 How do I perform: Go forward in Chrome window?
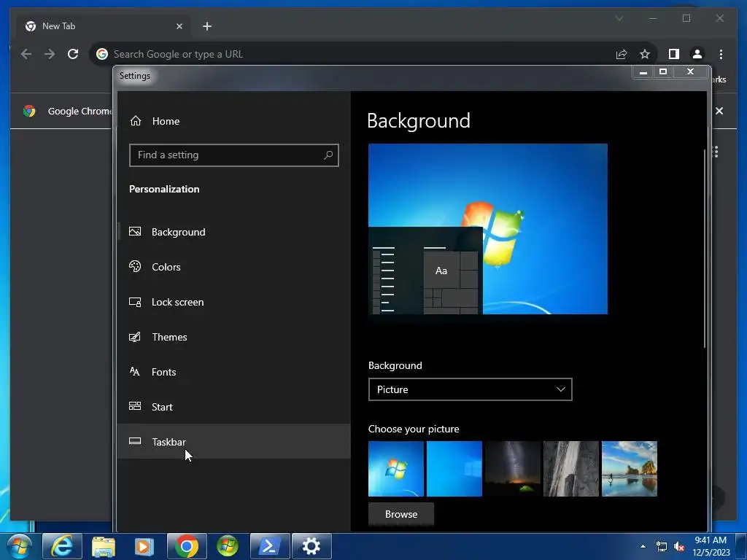point(50,54)
